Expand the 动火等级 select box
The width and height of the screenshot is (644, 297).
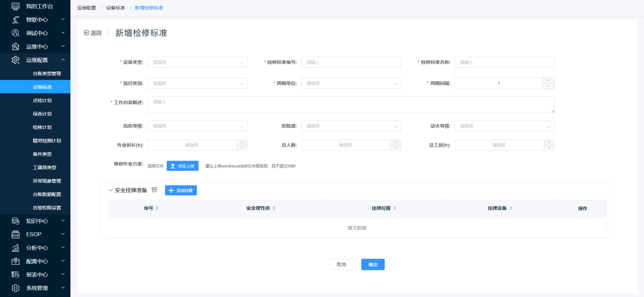tap(504, 126)
